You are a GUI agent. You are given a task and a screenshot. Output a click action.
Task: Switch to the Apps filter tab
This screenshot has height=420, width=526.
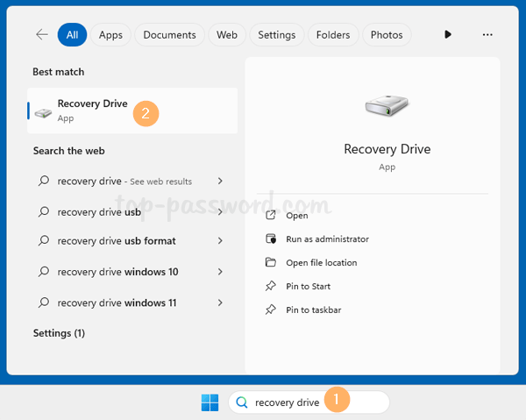click(x=110, y=35)
